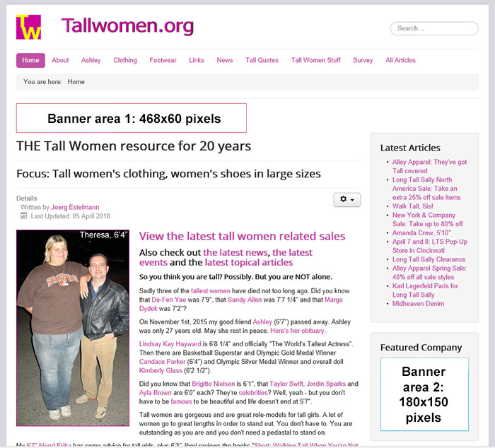Click heading 'THE Tall Women resource for 20 years'
Viewport: 495px width, 448px height.
tap(134, 146)
